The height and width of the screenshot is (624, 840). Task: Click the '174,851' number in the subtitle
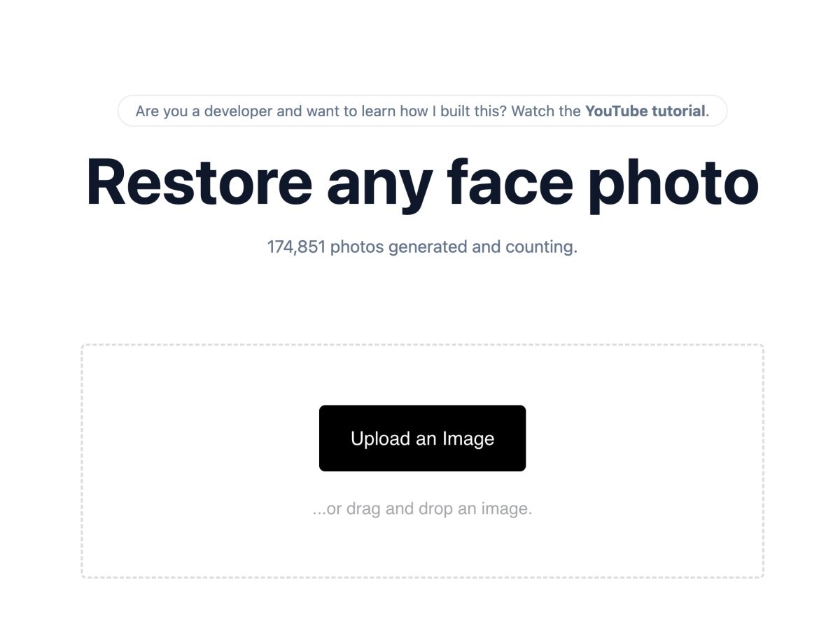coord(297,247)
